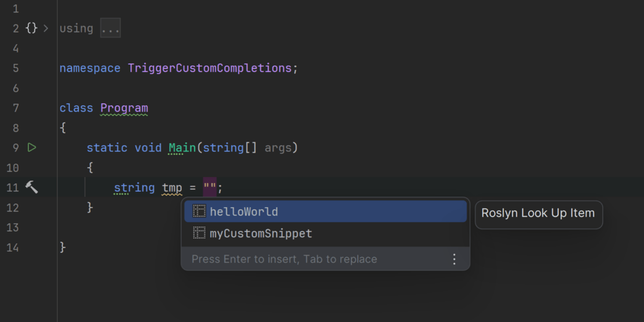This screenshot has height=322, width=644.
Task: Click the template icon next to helloWorld
Action: click(199, 211)
